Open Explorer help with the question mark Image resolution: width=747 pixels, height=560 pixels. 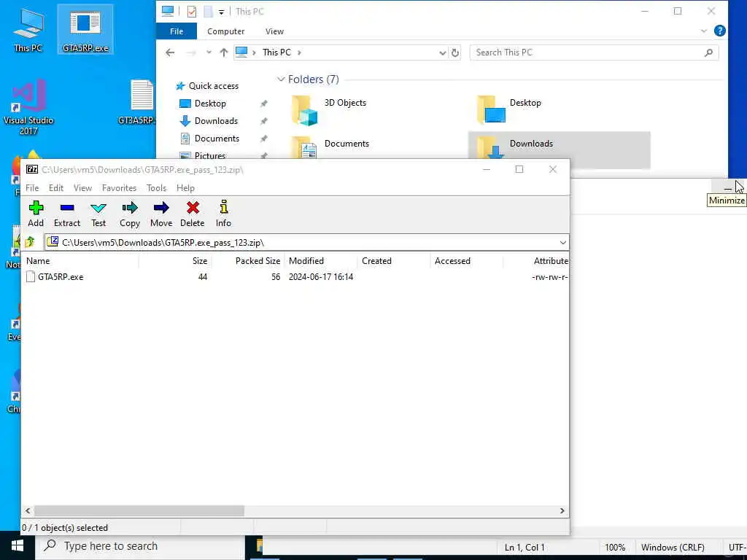click(720, 31)
